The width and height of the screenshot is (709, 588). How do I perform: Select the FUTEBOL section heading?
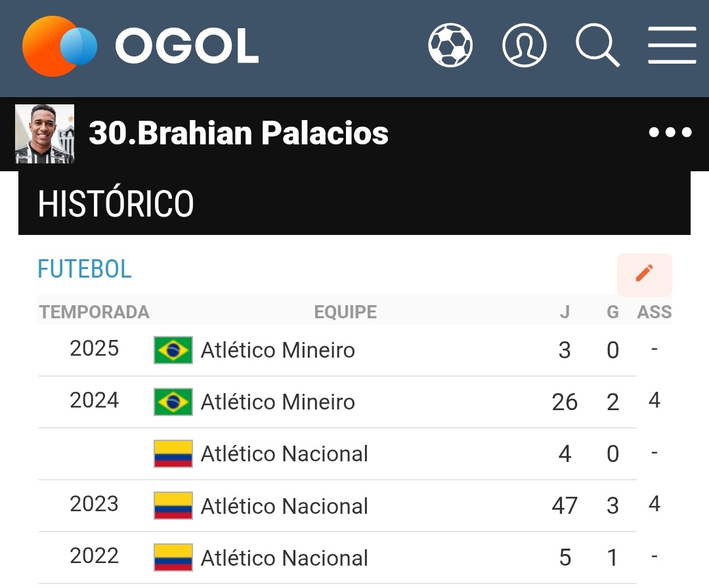pos(85,269)
